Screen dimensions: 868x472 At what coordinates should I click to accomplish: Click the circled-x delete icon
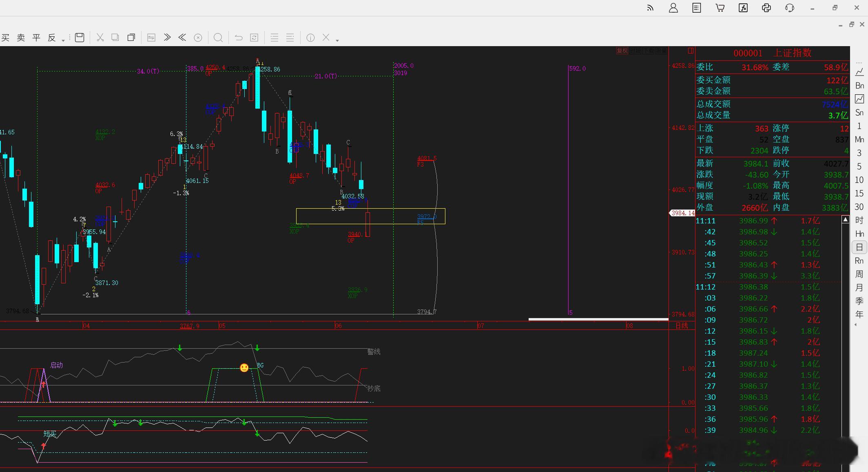[198, 38]
